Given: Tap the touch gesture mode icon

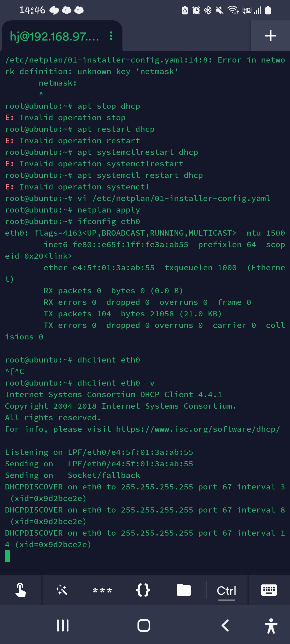Looking at the screenshot, I should (21, 590).
